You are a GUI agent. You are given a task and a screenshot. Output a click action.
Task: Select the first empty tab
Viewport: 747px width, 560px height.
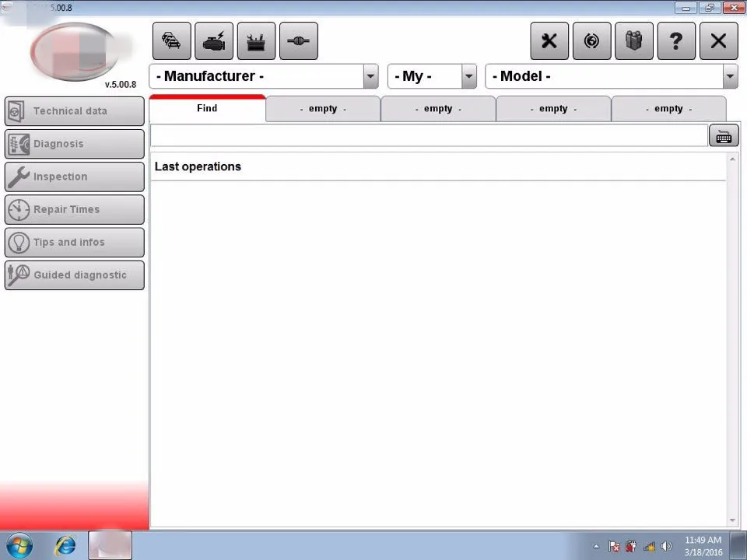pyautogui.click(x=322, y=108)
